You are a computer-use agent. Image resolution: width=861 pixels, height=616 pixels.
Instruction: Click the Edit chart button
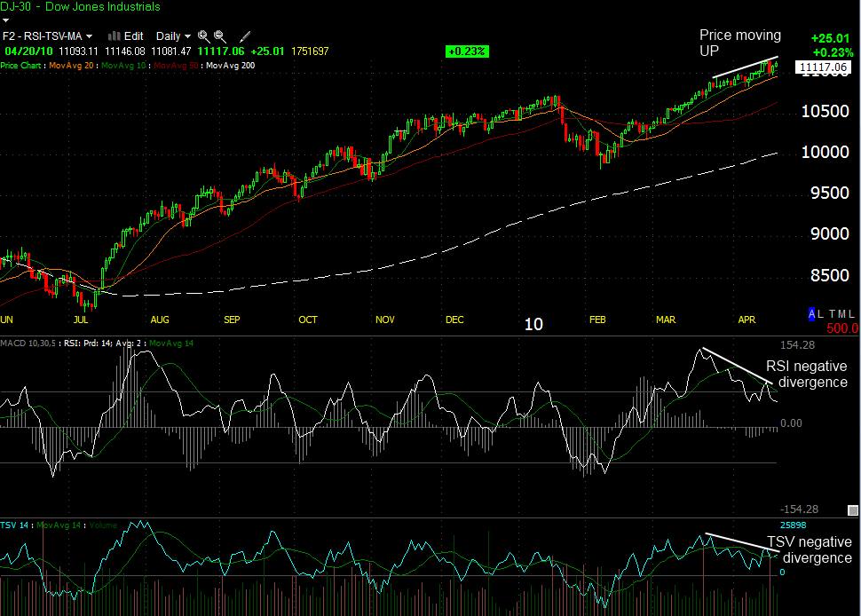[x=133, y=36]
